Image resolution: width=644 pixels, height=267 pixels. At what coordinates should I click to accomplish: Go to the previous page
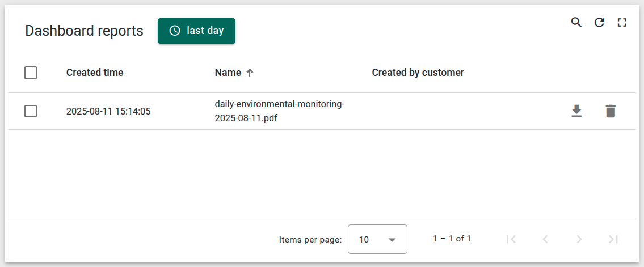pos(545,239)
